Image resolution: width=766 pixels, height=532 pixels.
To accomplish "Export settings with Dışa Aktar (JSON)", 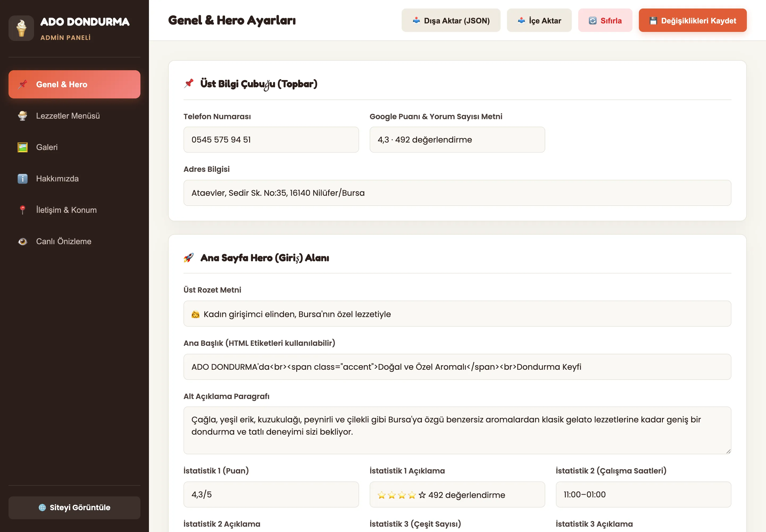I will [451, 20].
